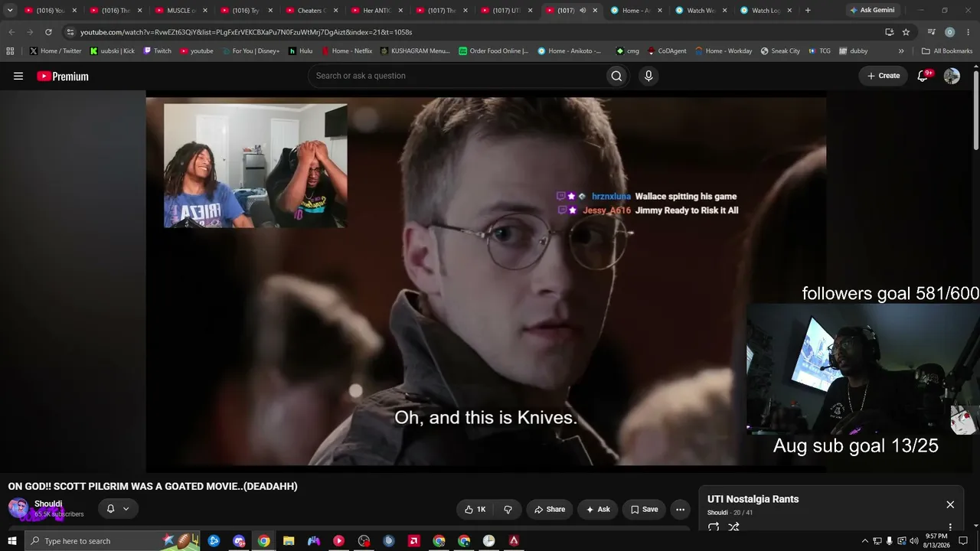Switch to the Cheaters tab
This screenshot has width=980, height=551.
click(x=312, y=11)
